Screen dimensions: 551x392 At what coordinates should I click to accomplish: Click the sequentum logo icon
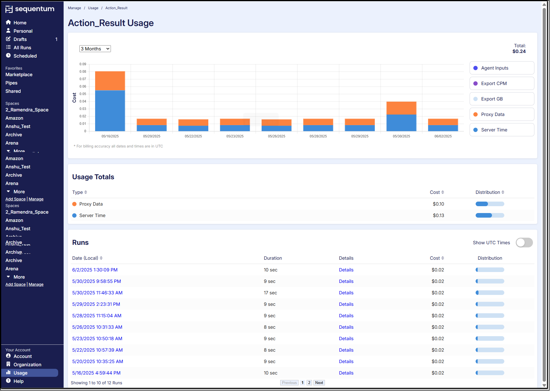click(x=9, y=9)
